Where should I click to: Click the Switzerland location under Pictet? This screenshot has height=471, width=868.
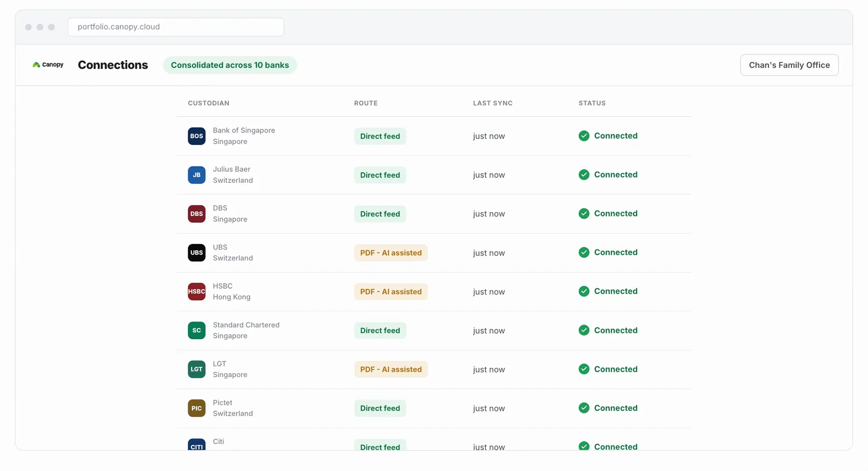point(233,413)
